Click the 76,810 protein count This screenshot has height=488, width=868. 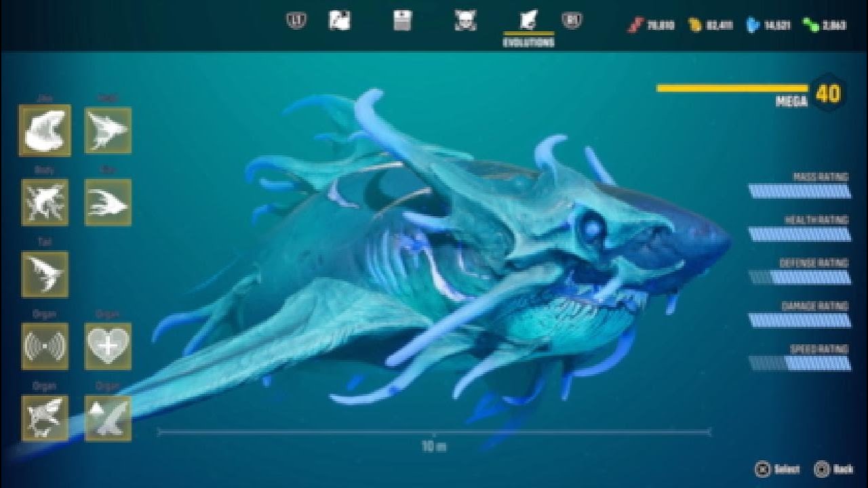[660, 26]
